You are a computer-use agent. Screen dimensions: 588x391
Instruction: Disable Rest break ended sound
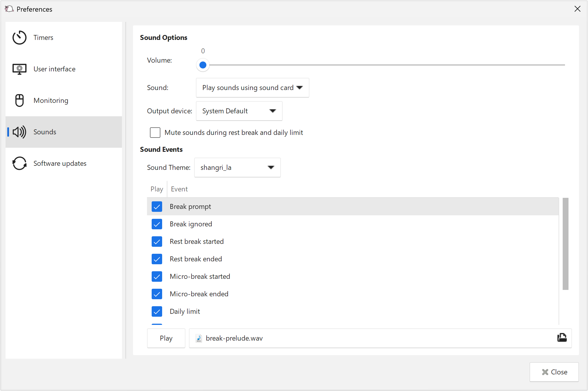point(157,259)
